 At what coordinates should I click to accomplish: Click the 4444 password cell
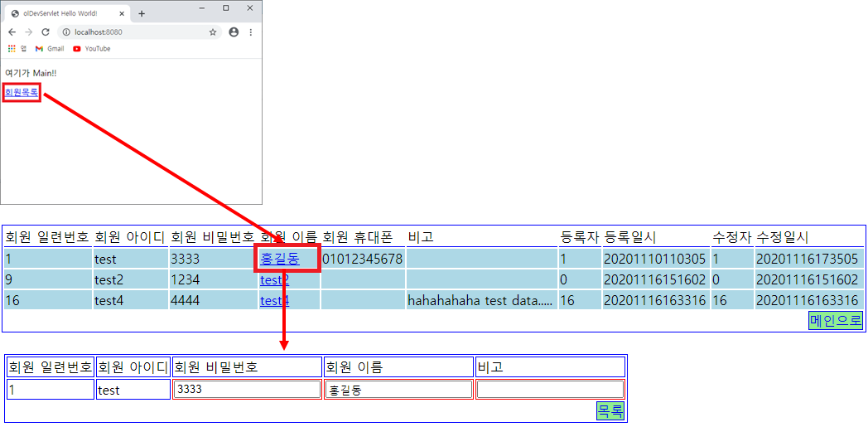point(213,301)
